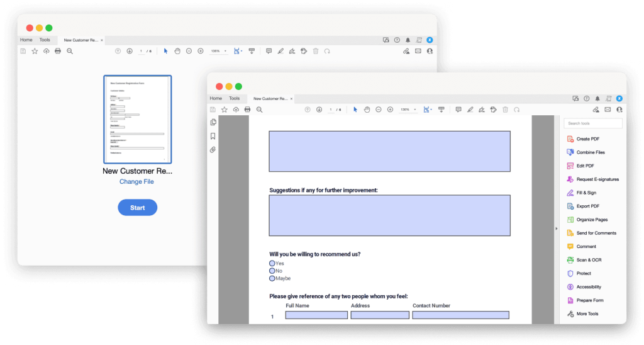This screenshot has height=345, width=644.
Task: Open Export PDF tool
Action: (583, 206)
